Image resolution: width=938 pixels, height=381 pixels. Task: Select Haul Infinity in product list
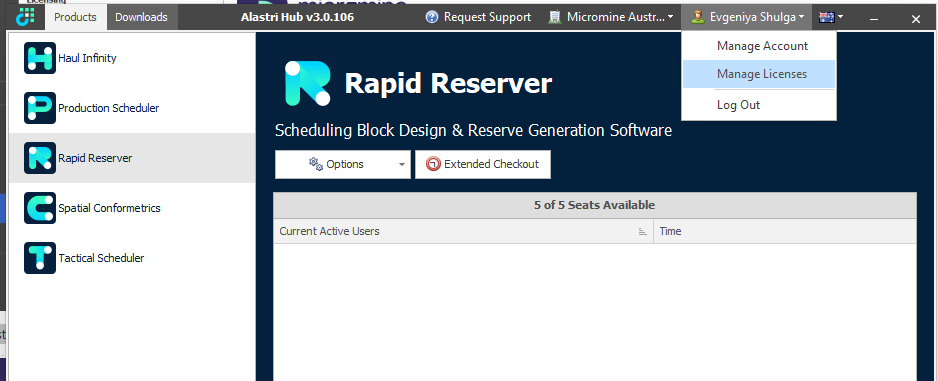point(132,58)
